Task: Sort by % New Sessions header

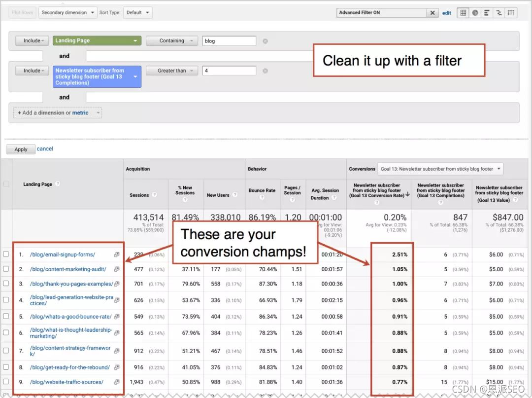Action: (185, 190)
